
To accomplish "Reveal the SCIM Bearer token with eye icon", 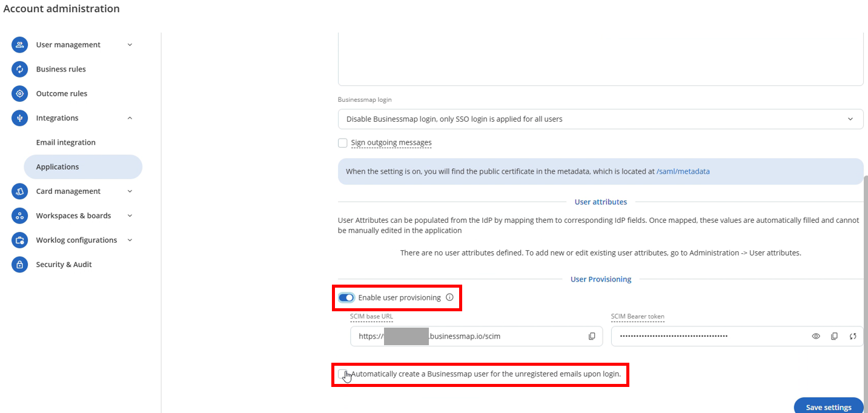I will [816, 336].
